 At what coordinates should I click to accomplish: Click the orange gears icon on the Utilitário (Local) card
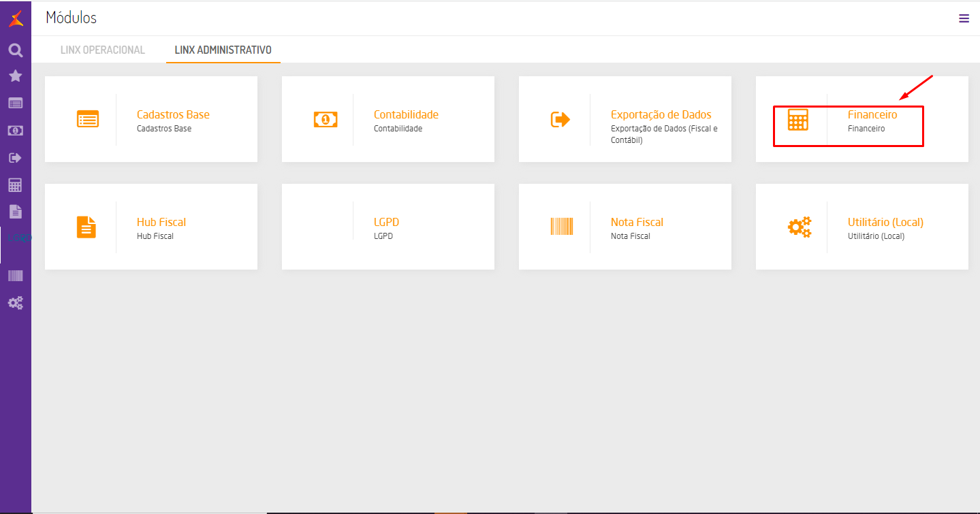[800, 227]
